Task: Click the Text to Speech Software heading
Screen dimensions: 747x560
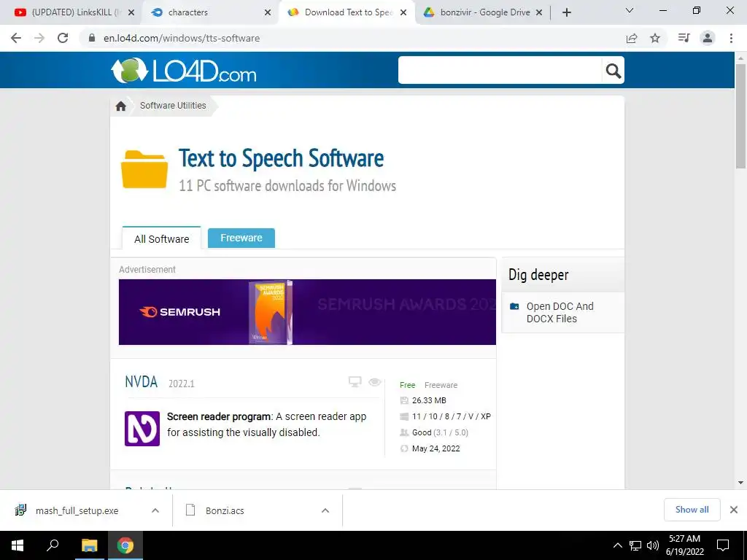Action: pyautogui.click(x=281, y=158)
